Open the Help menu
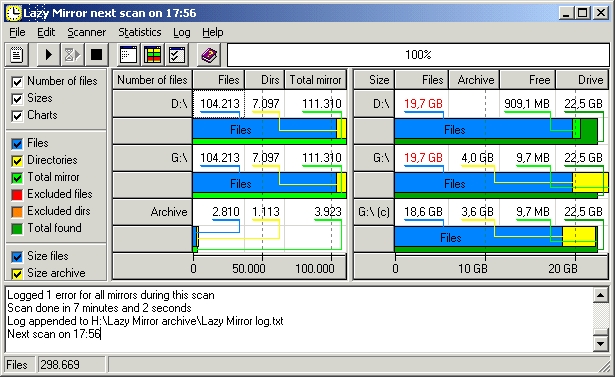This screenshot has height=377, width=615. click(213, 32)
